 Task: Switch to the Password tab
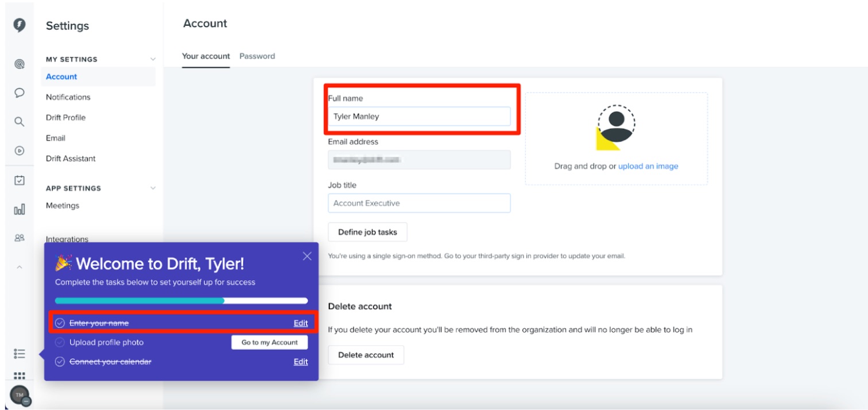tap(257, 56)
